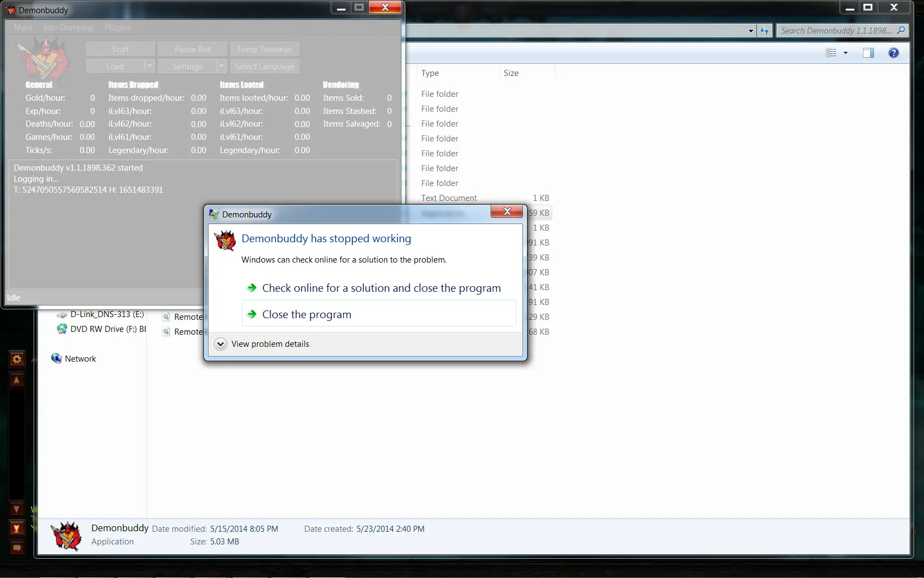The image size is (924, 578).
Task: Click the Y icon on left game bar
Action: click(x=17, y=528)
